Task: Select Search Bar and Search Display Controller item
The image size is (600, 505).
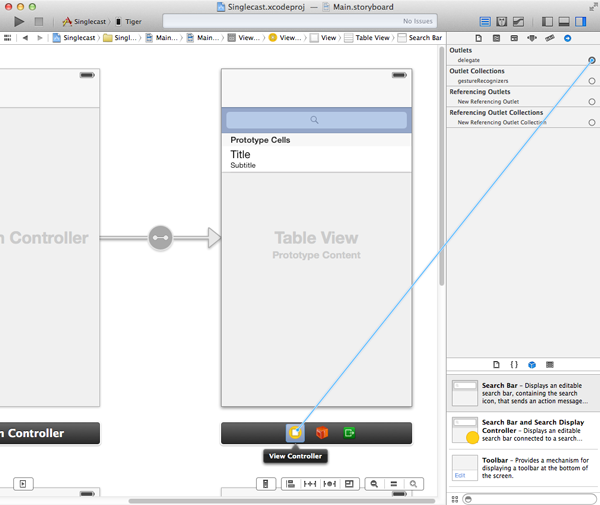Action: coord(523,430)
